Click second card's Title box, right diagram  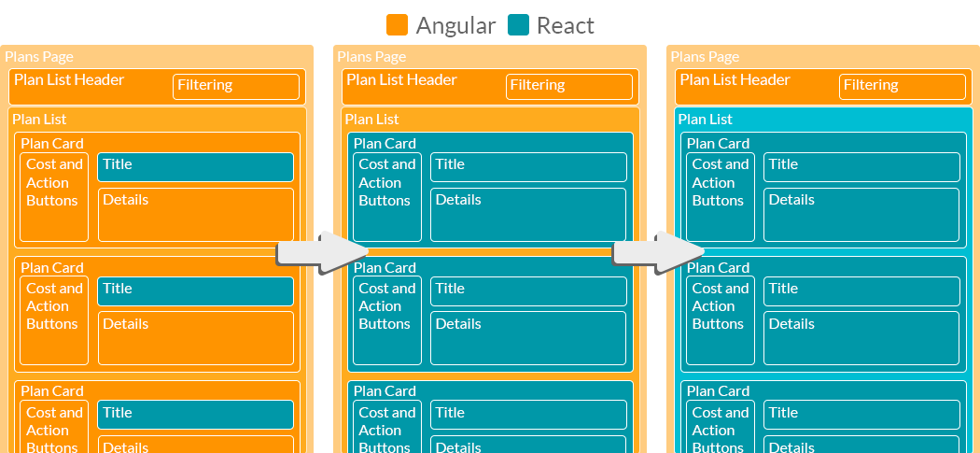point(861,290)
